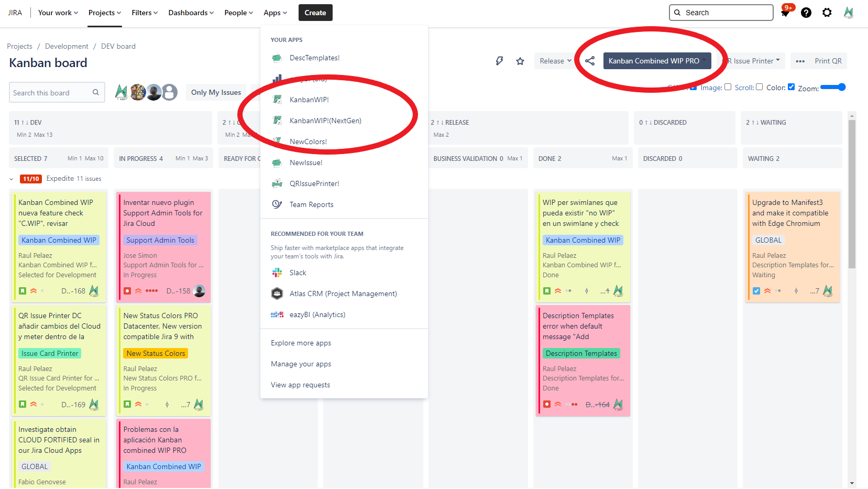Viewport: 868px width, 489px height.
Task: Select KanbanWIP!(NextGen) from the Apps menu
Action: tap(325, 121)
